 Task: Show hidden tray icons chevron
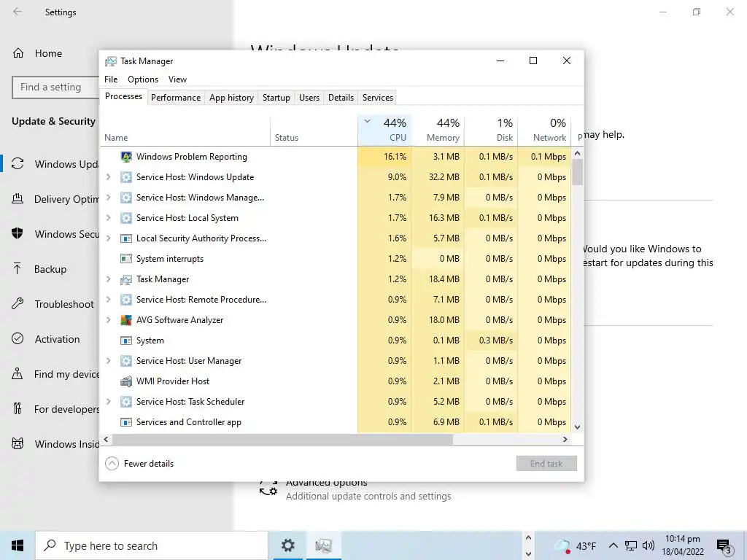(x=614, y=545)
